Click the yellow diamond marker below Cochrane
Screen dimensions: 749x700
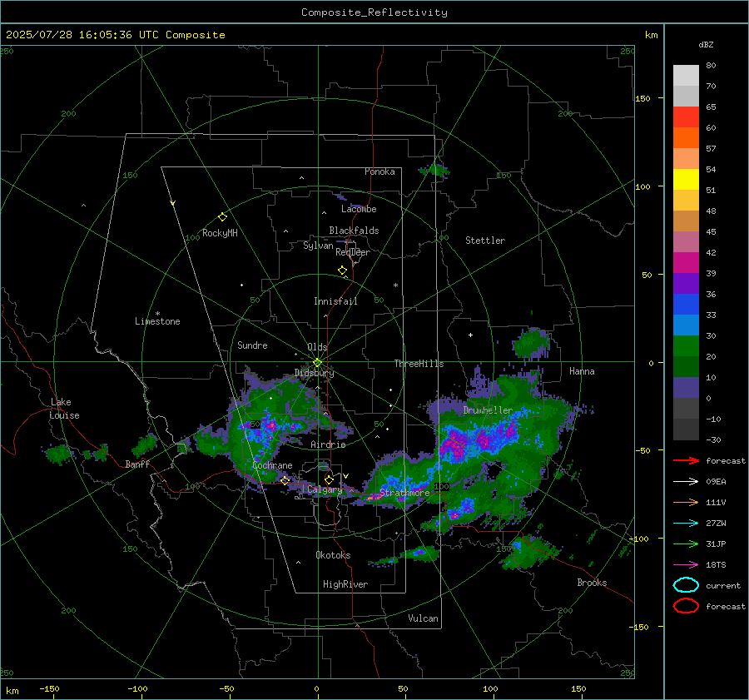pyautogui.click(x=285, y=480)
